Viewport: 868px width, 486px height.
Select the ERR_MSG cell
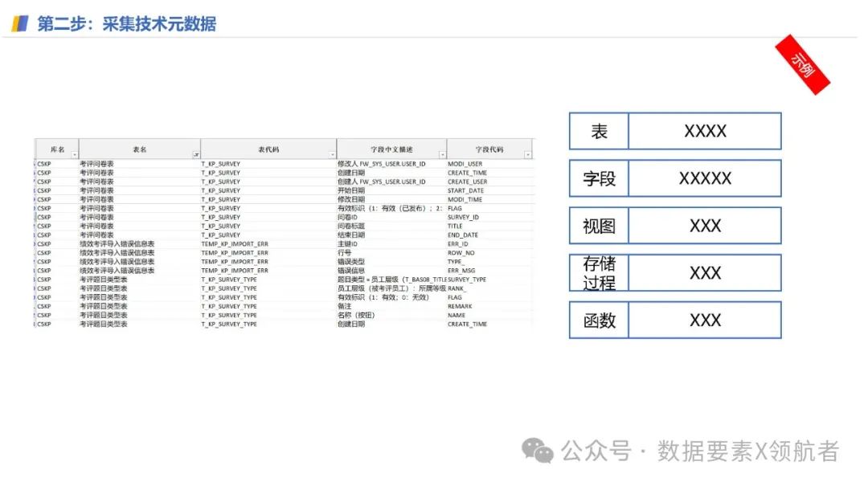tap(490, 271)
